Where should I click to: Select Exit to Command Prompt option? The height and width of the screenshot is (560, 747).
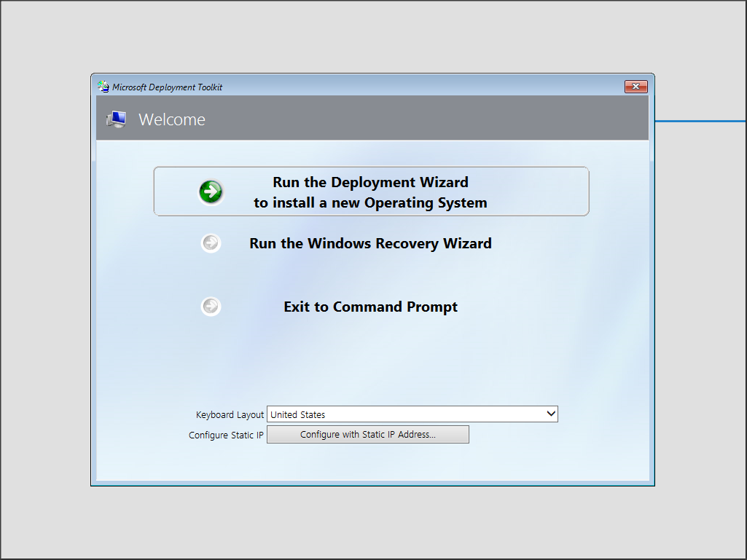click(x=370, y=307)
